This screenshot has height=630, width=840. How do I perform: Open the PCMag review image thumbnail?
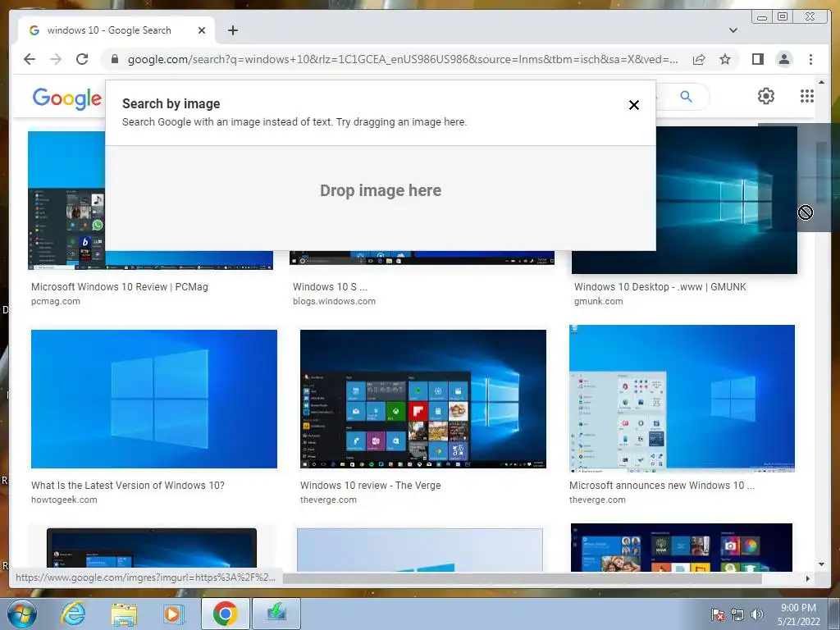(66, 200)
